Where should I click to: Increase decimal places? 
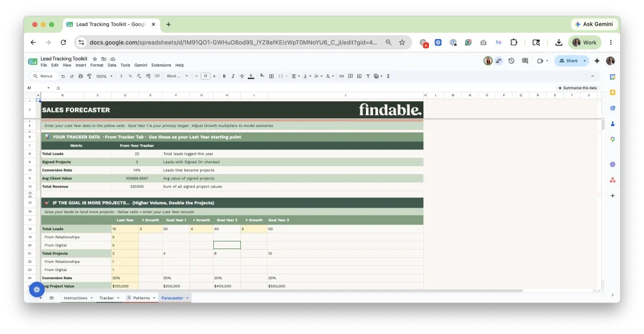pyautogui.click(x=148, y=76)
